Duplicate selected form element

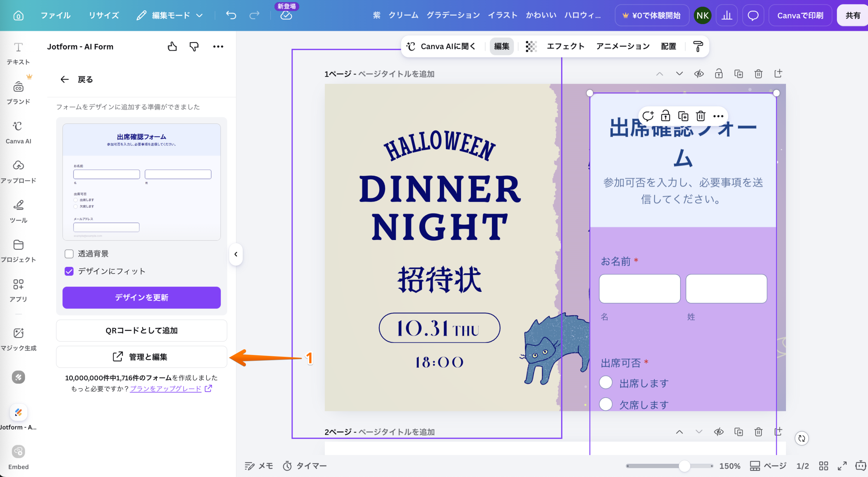pos(683,116)
